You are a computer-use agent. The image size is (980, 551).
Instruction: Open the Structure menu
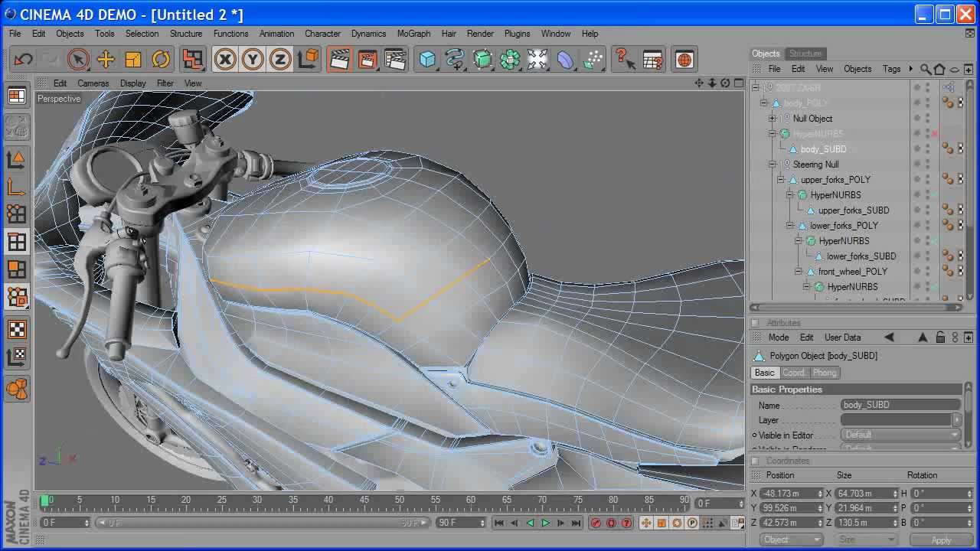coord(186,34)
